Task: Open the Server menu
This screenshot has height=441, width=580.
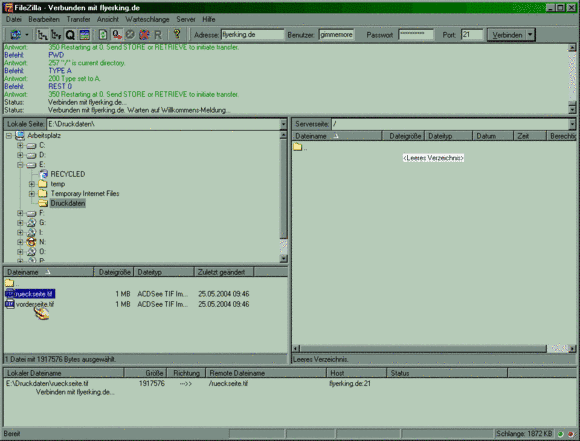Action: (186, 19)
